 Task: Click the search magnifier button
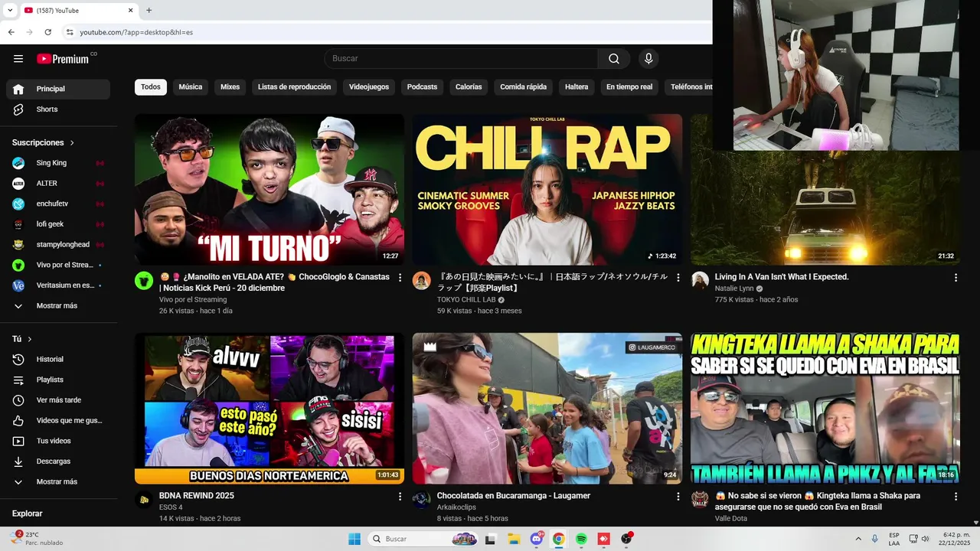point(614,59)
